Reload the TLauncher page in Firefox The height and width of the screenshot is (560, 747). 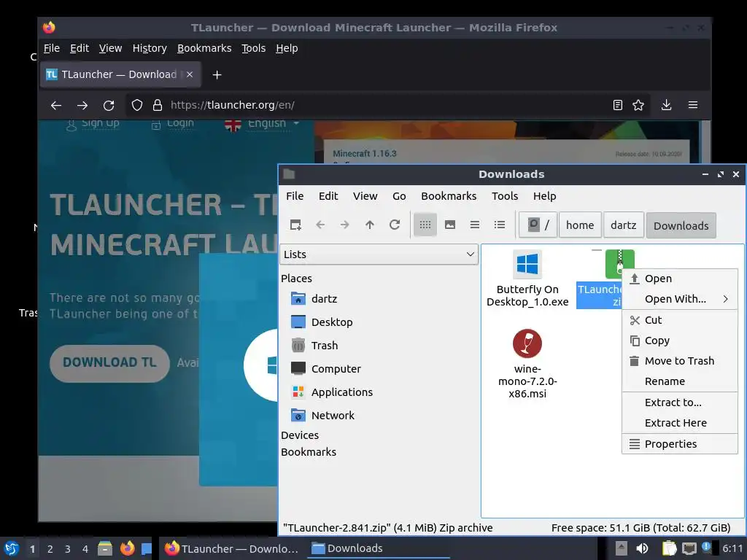109,105
